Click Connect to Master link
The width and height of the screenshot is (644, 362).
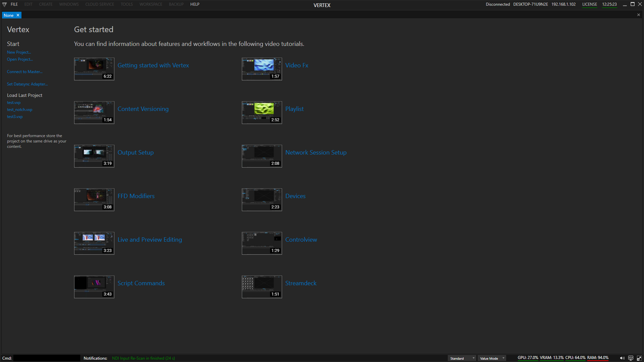25,72
